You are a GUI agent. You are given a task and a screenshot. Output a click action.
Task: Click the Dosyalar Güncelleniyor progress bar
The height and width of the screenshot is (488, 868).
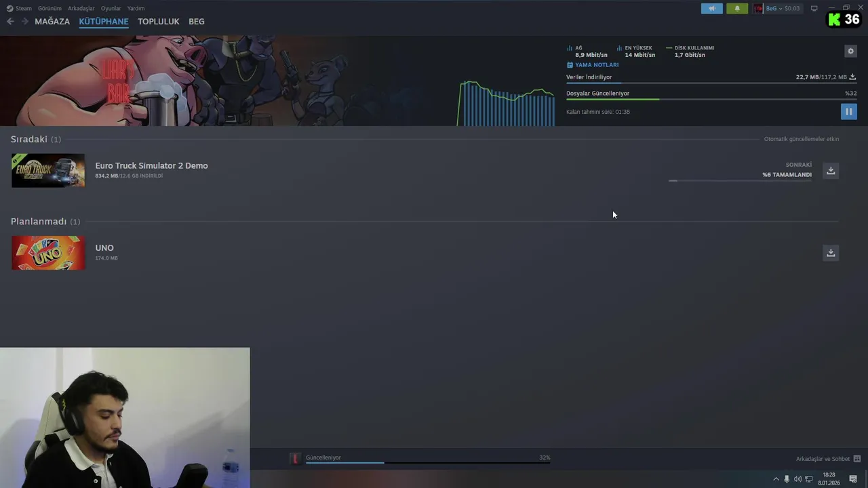[x=711, y=99]
